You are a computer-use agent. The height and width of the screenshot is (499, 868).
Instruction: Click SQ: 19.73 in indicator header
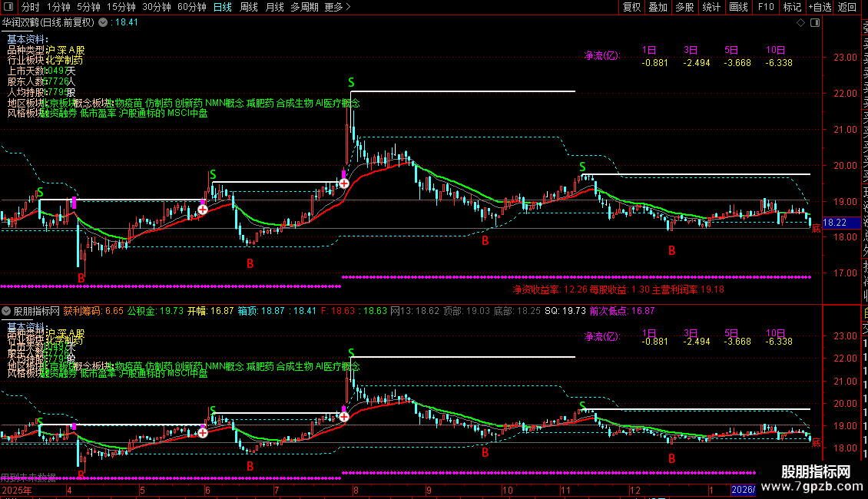pos(565,311)
